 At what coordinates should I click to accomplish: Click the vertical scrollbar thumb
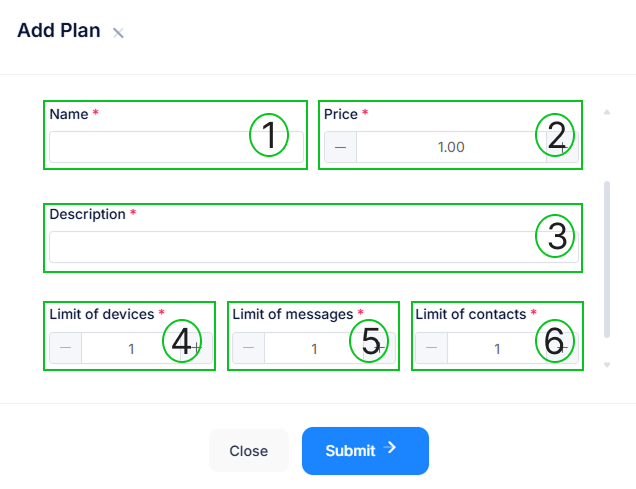(x=606, y=258)
